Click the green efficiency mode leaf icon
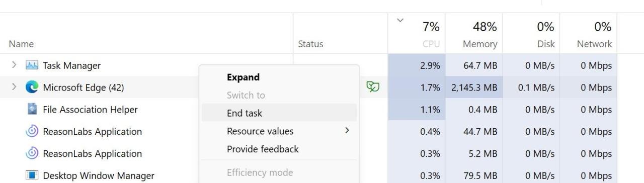This screenshot has height=183, width=644. coord(373,87)
